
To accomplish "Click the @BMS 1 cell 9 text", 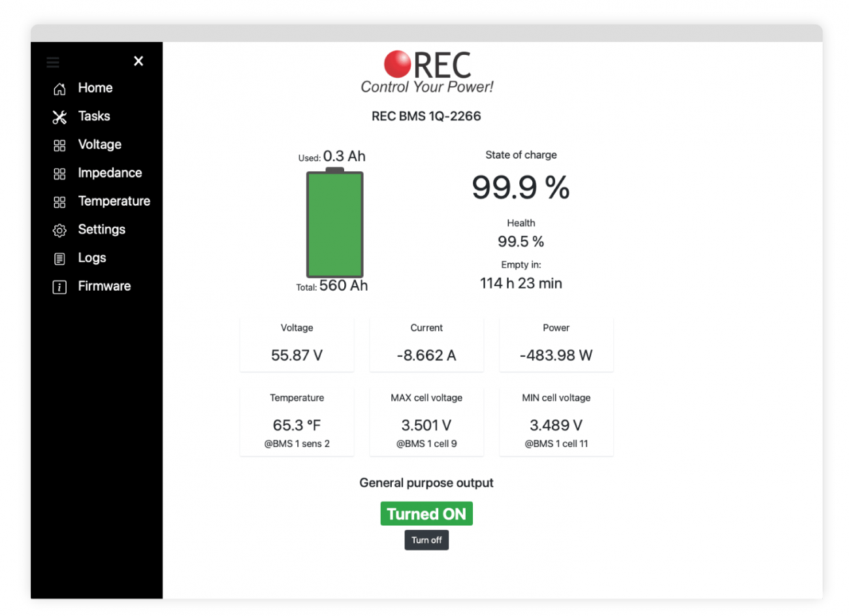I will click(x=426, y=444).
